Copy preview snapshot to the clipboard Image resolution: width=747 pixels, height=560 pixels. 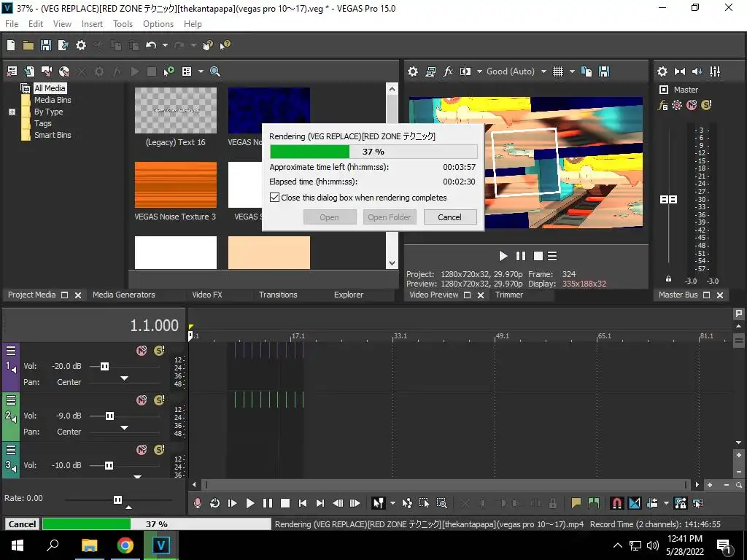pyautogui.click(x=587, y=71)
